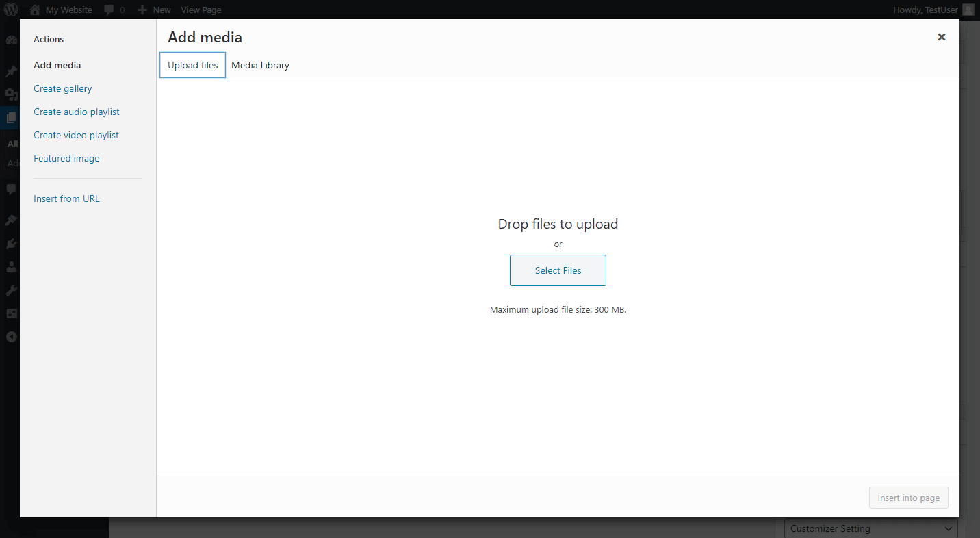The width and height of the screenshot is (980, 538).
Task: Click the WordPress logo in admin bar
Action: coord(12,10)
